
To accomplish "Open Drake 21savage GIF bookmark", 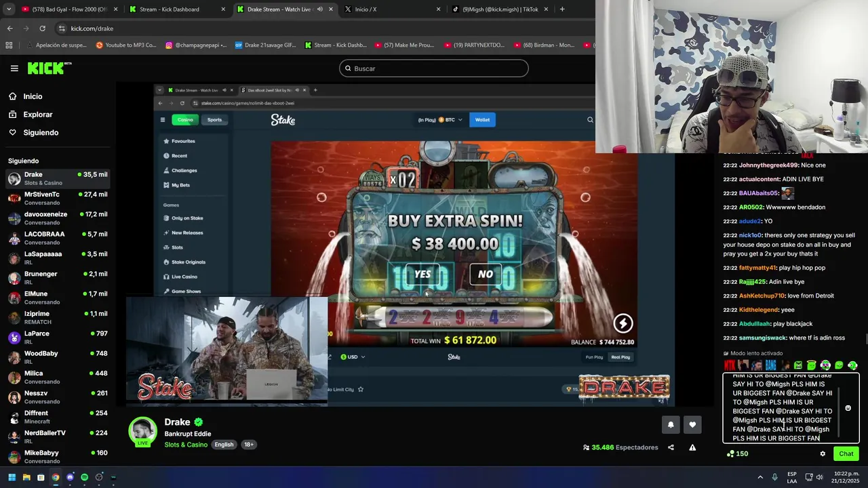I will (265, 45).
